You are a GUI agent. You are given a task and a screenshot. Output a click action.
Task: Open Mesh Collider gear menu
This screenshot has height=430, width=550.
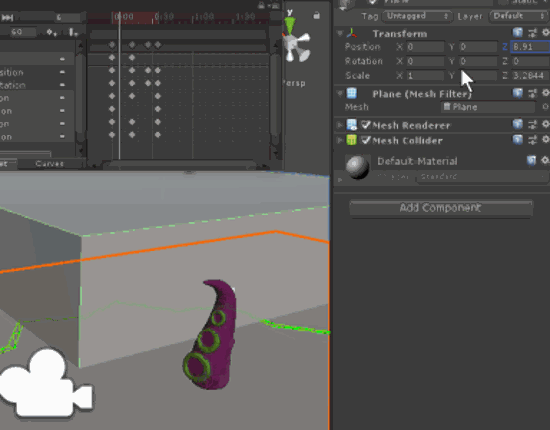(545, 140)
